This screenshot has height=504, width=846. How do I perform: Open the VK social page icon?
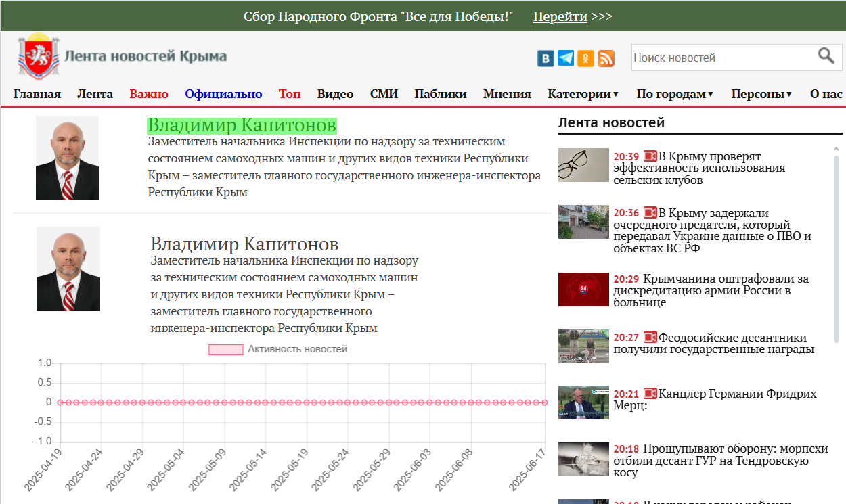(546, 58)
